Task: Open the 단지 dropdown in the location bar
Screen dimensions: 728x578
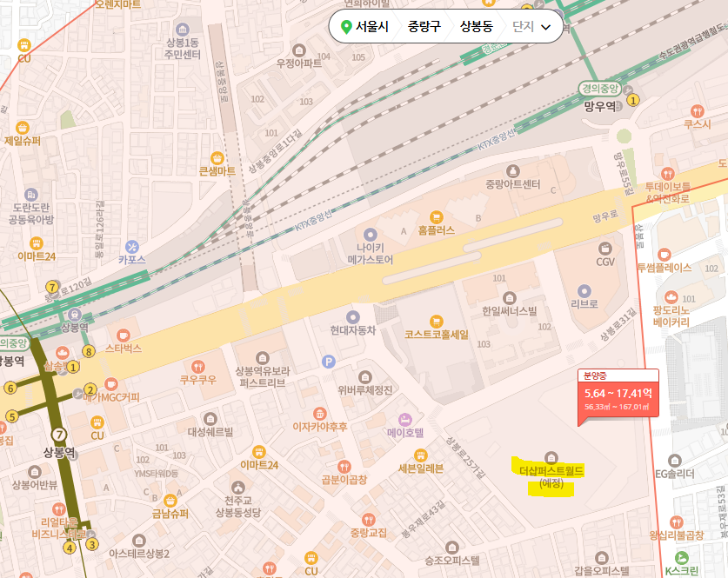Action: [x=531, y=26]
